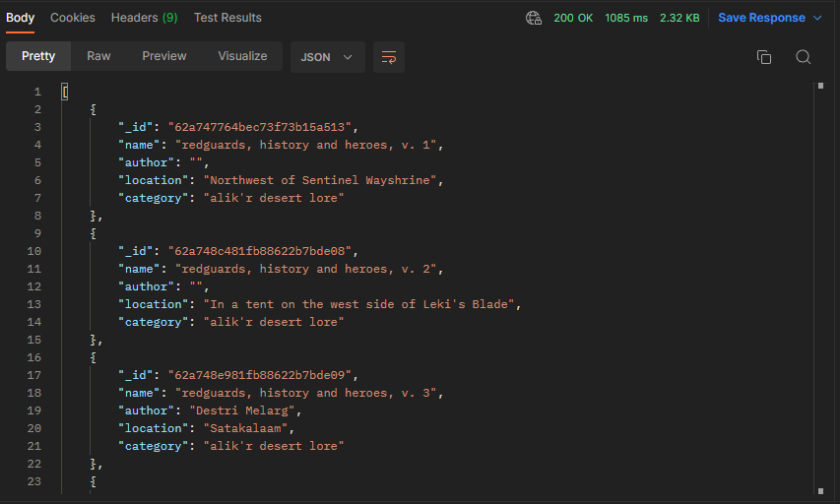The width and height of the screenshot is (840, 504).
Task: Click the category value on line 14
Action: (x=274, y=321)
